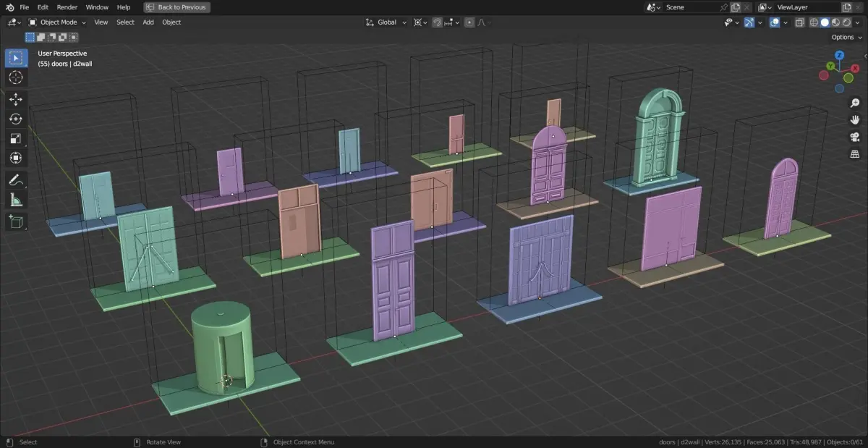Open pivot point dropdown
Image resolution: width=868 pixels, height=448 pixels.
click(x=420, y=22)
